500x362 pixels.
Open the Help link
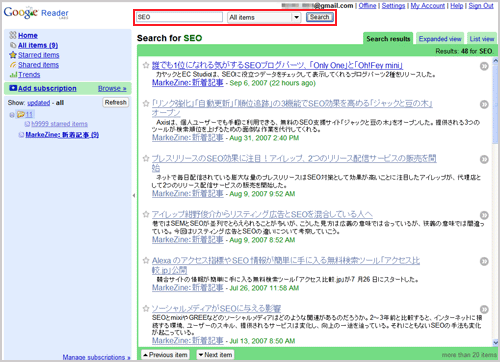tap(457, 6)
